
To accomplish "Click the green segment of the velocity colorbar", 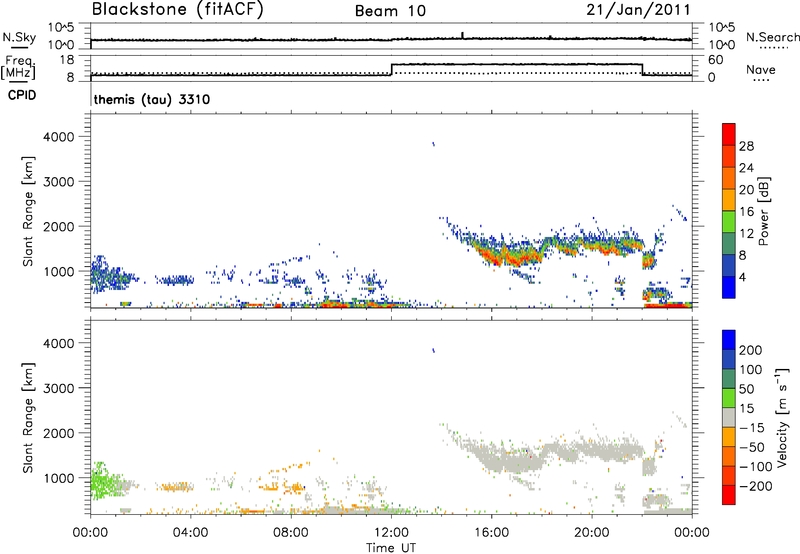I will pos(729,398).
